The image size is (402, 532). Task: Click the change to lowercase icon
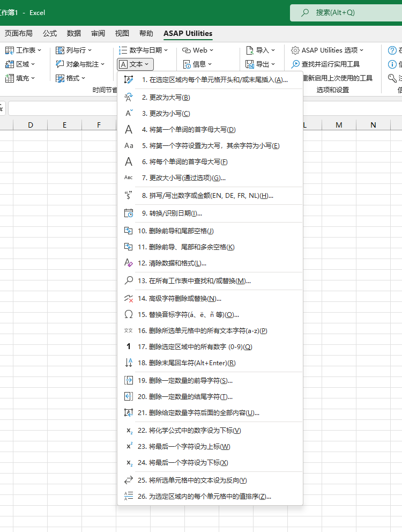tap(129, 113)
